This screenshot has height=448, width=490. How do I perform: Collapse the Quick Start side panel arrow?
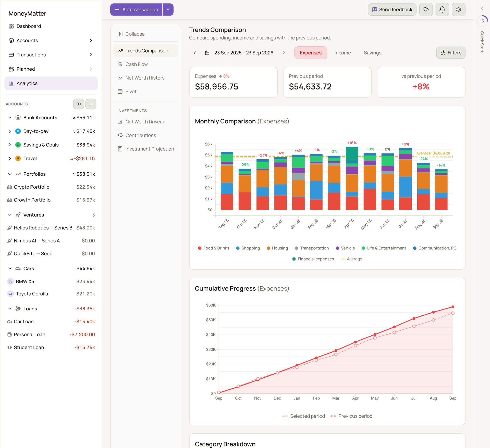point(482,8)
